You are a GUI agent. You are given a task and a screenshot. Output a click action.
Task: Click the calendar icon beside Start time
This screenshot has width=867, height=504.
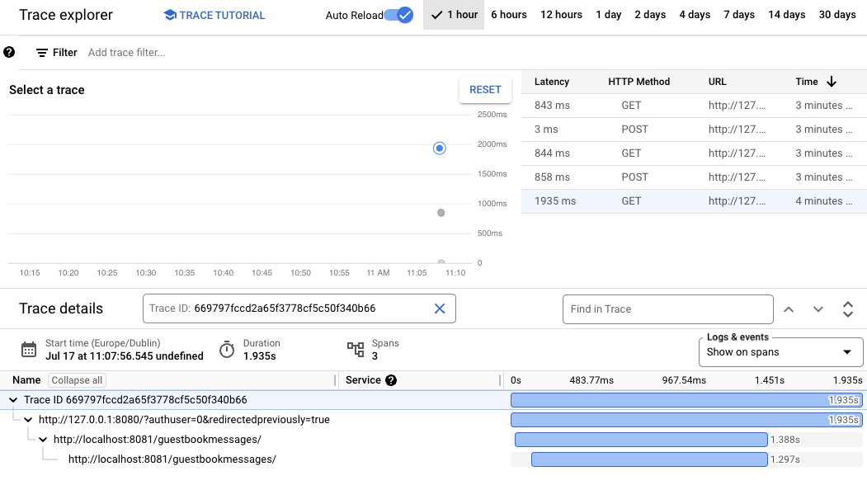pos(29,348)
